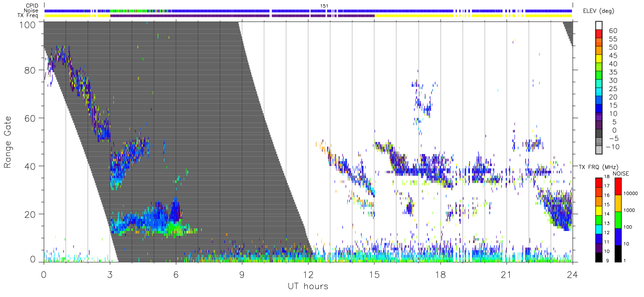Viewport: 644px width, 297px height.
Task: Click x-axis tick label "6"
Action: (x=176, y=274)
